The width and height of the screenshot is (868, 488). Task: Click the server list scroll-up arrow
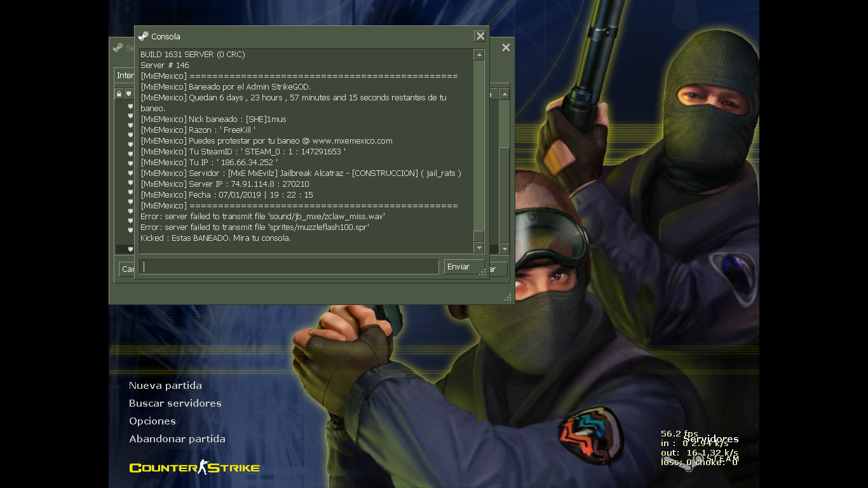point(505,94)
